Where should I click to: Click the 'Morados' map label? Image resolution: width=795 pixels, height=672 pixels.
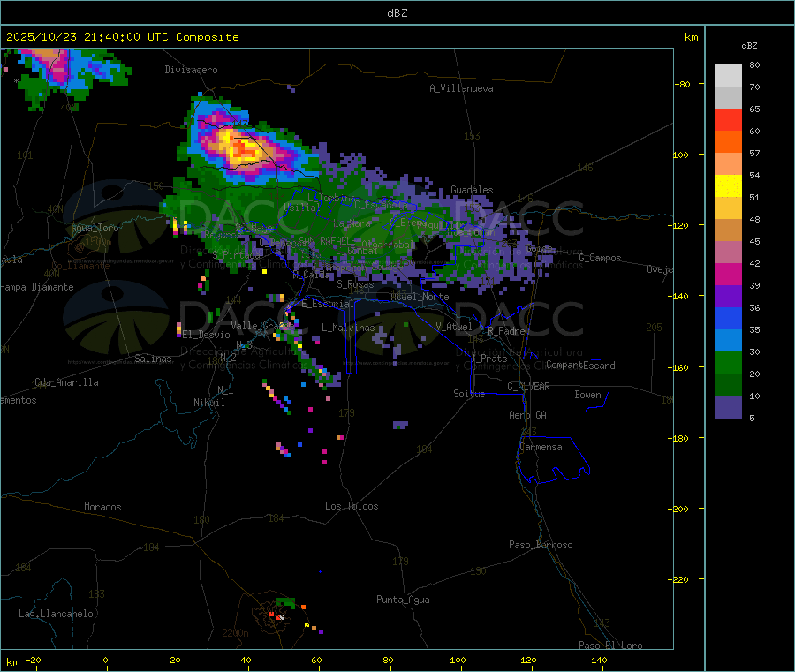[102, 507]
